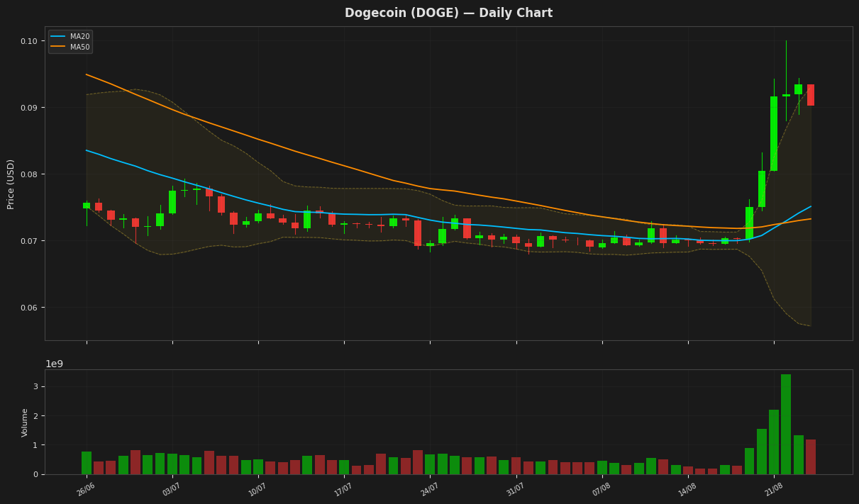
Task: Click the last red volume bar at the right end
Action: 811,457
